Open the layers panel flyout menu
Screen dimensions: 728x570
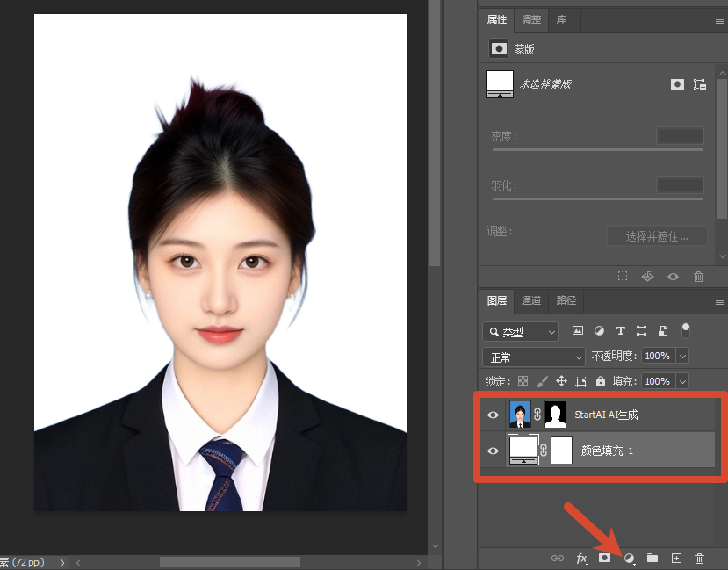pyautogui.click(x=719, y=302)
